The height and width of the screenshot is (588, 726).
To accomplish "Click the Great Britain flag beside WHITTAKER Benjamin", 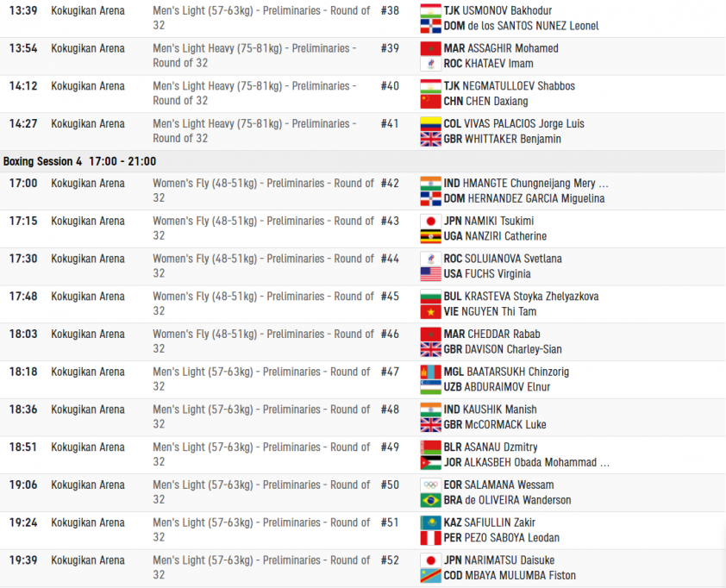I will click(x=430, y=140).
